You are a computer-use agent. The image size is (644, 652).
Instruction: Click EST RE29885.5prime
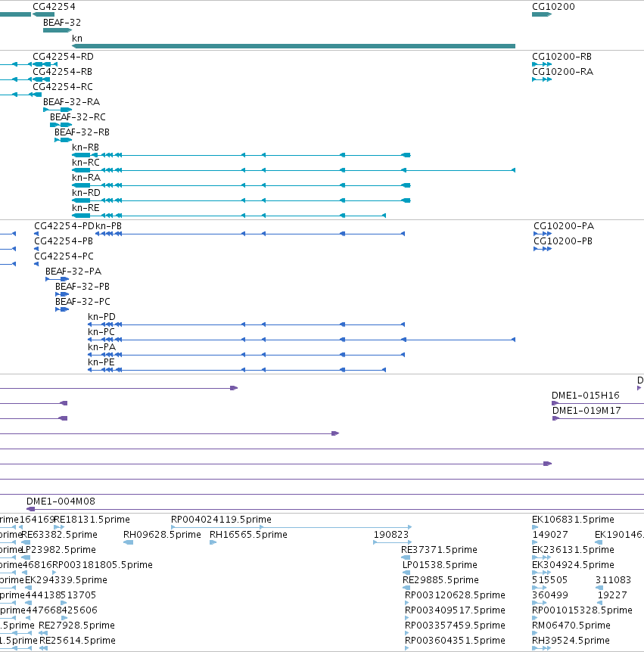coord(440,580)
